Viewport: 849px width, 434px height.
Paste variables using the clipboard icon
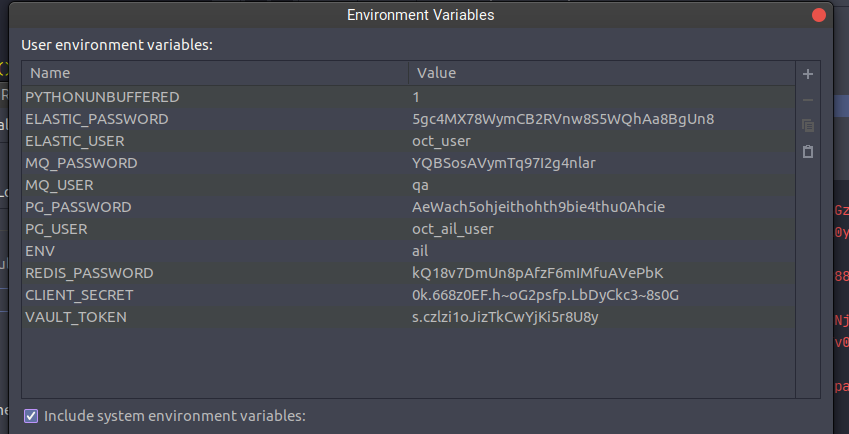pyautogui.click(x=807, y=152)
